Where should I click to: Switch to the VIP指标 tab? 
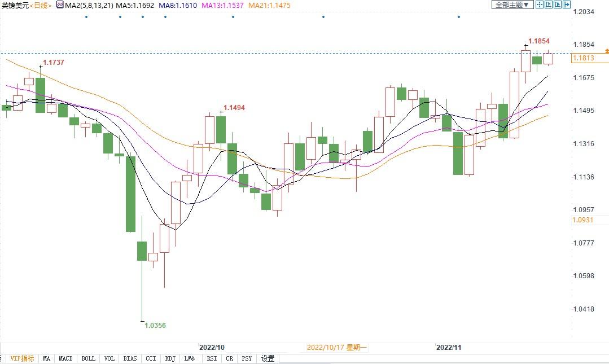[22, 358]
